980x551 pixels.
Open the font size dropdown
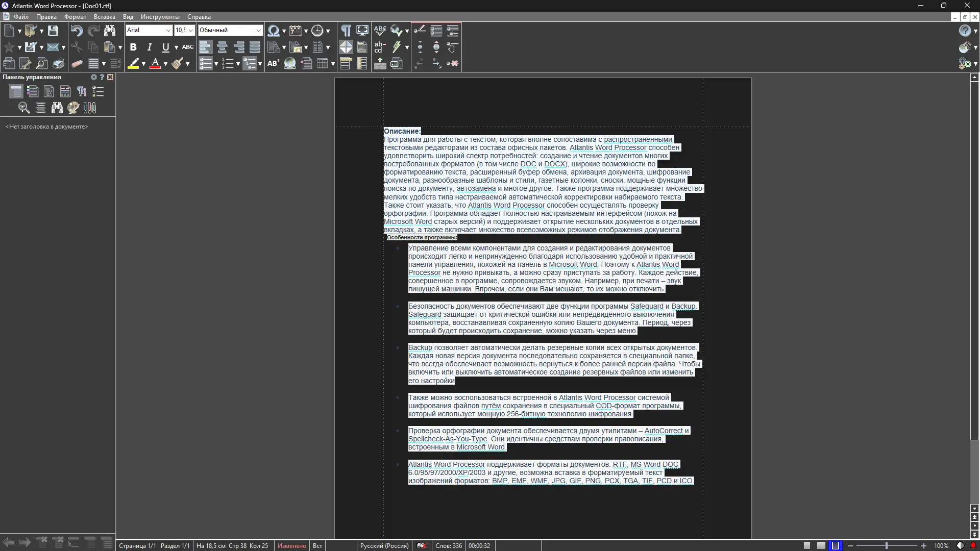pos(191,31)
